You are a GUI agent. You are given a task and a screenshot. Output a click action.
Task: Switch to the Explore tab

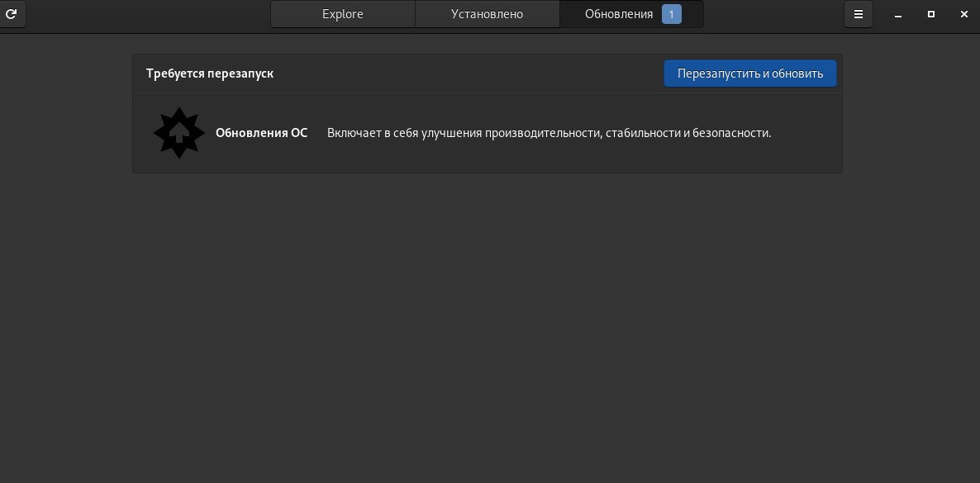coord(342,14)
